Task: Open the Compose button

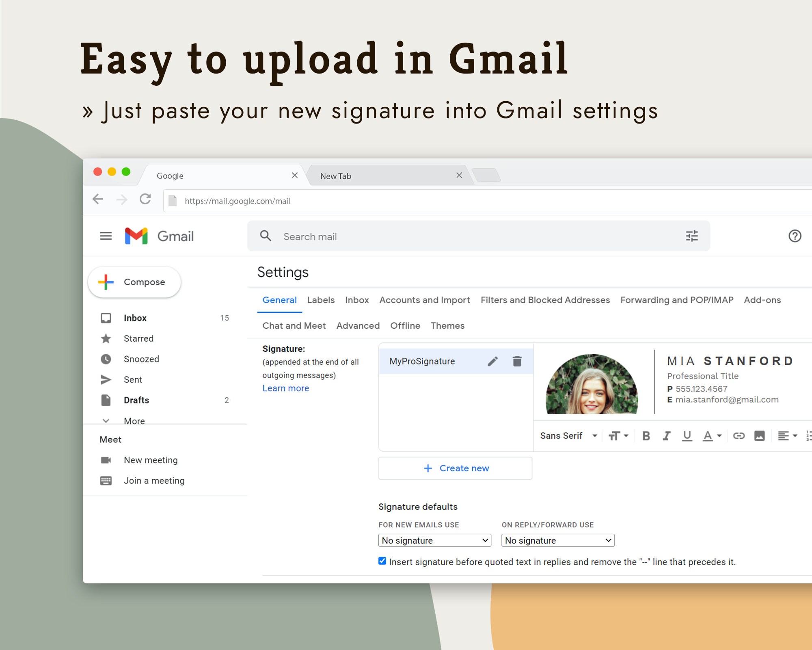Action: 134,282
